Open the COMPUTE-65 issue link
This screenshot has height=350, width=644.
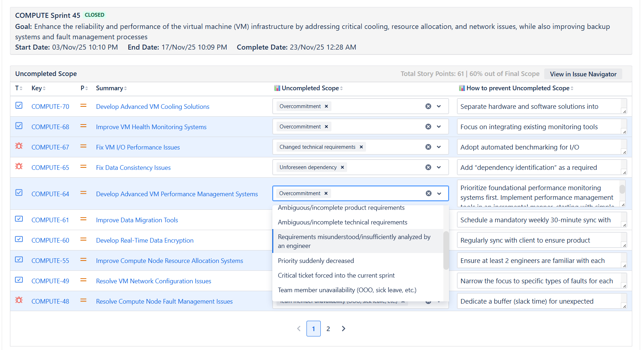50,168
